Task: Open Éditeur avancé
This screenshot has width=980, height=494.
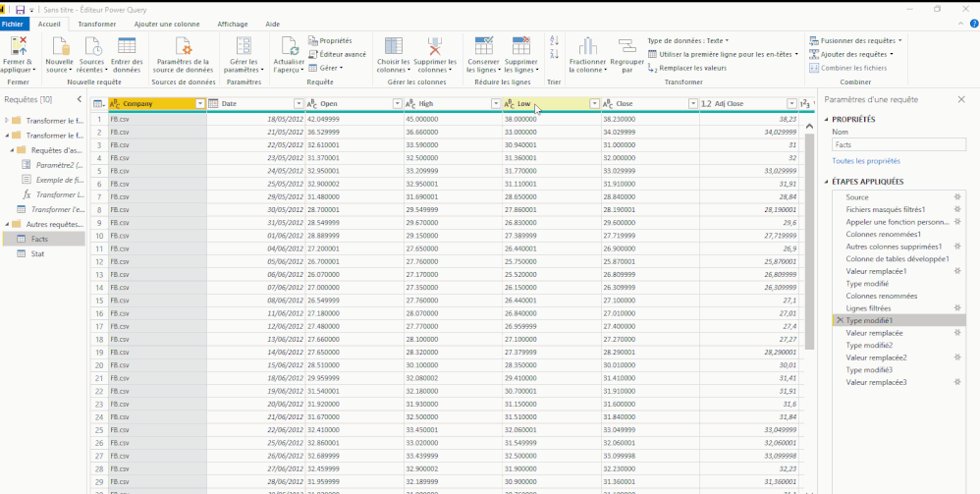Action: (x=338, y=54)
